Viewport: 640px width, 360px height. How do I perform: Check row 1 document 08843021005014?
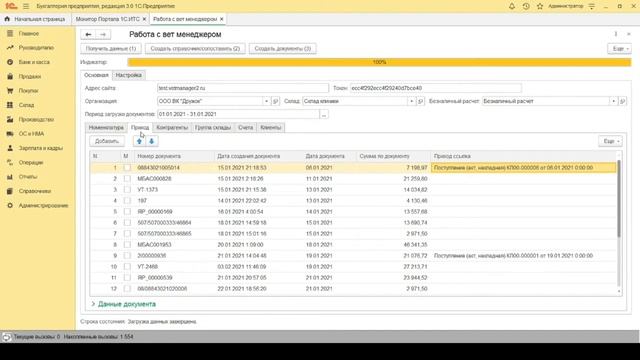pyautogui.click(x=127, y=168)
